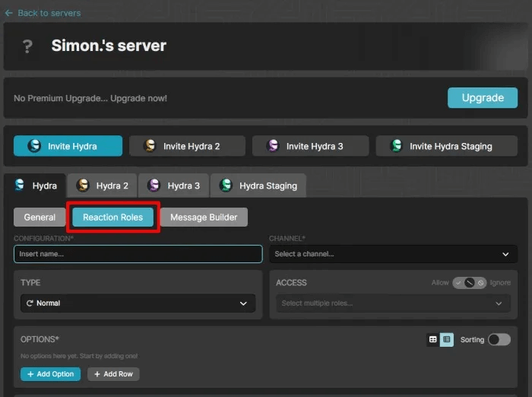Viewport: 532px width, 397px height.
Task: Click the question mark server icon
Action: point(27,46)
